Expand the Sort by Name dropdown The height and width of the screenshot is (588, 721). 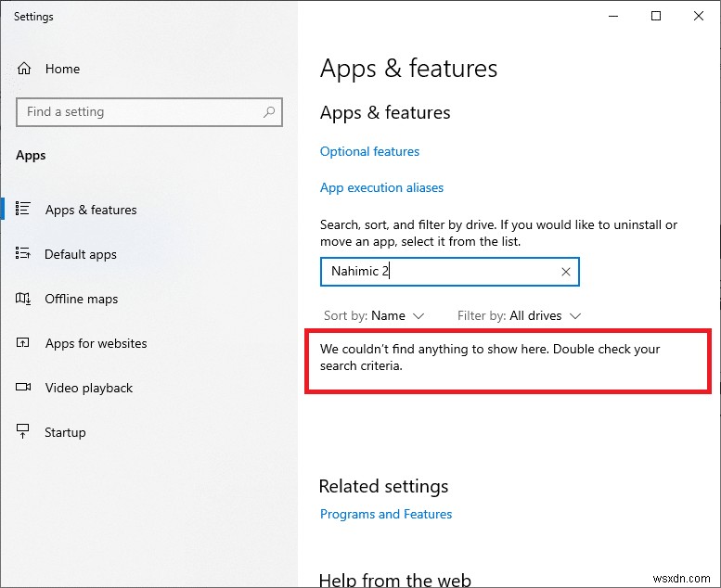pyautogui.click(x=374, y=315)
